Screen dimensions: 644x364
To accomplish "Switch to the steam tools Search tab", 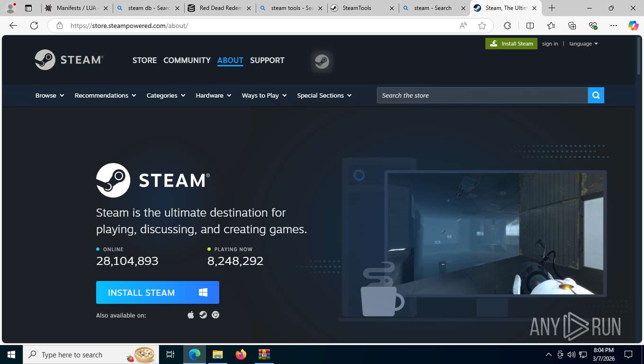I will (291, 8).
